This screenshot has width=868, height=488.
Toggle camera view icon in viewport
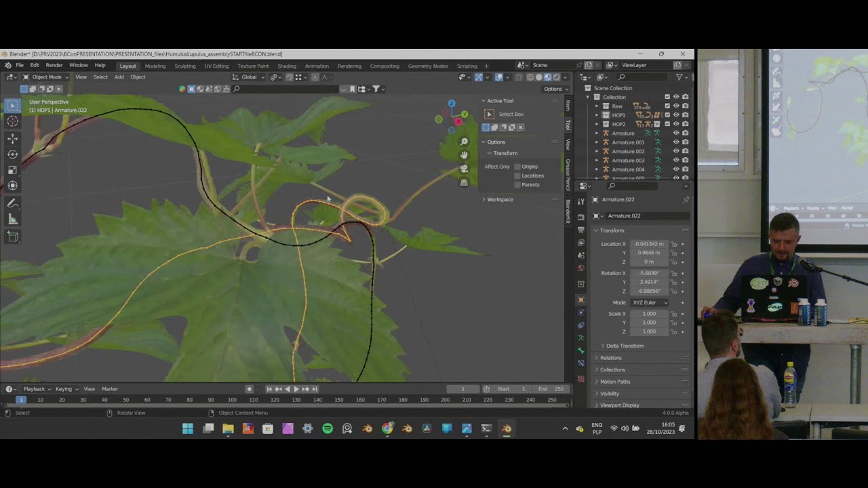tap(464, 169)
